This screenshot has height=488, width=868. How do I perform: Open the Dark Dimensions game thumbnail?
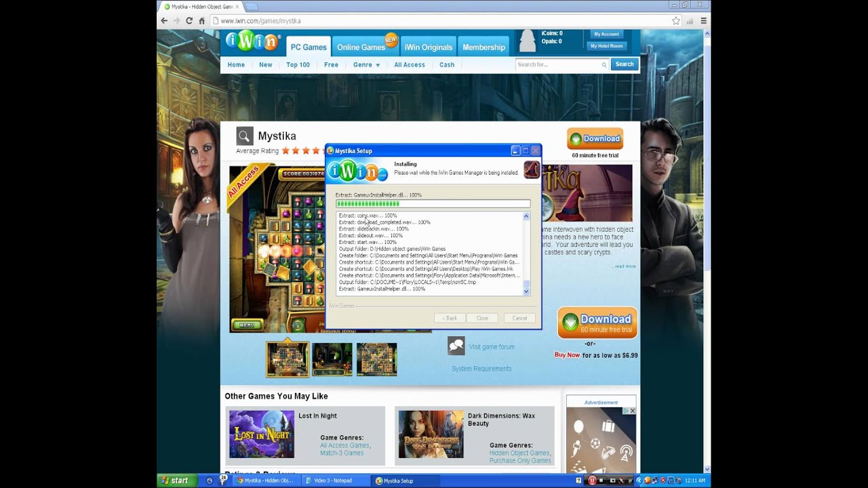point(431,434)
